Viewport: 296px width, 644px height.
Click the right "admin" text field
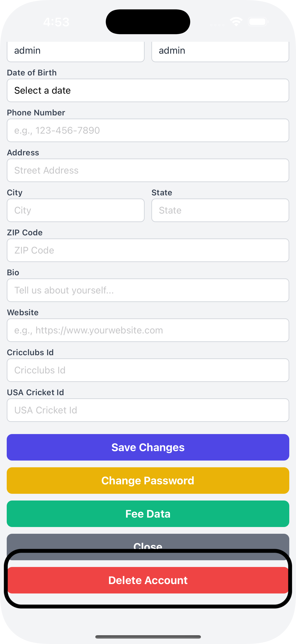pyautogui.click(x=220, y=51)
